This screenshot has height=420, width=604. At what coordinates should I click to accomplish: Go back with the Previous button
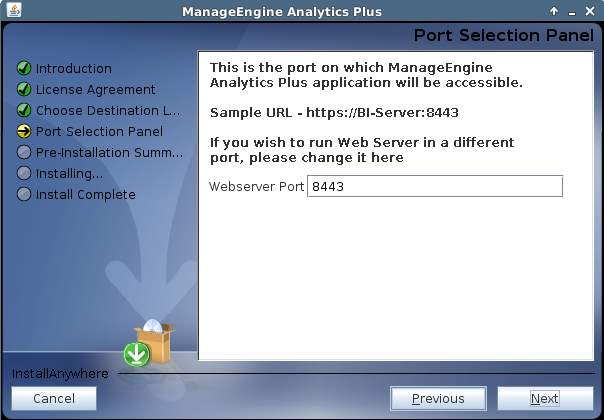click(x=438, y=398)
